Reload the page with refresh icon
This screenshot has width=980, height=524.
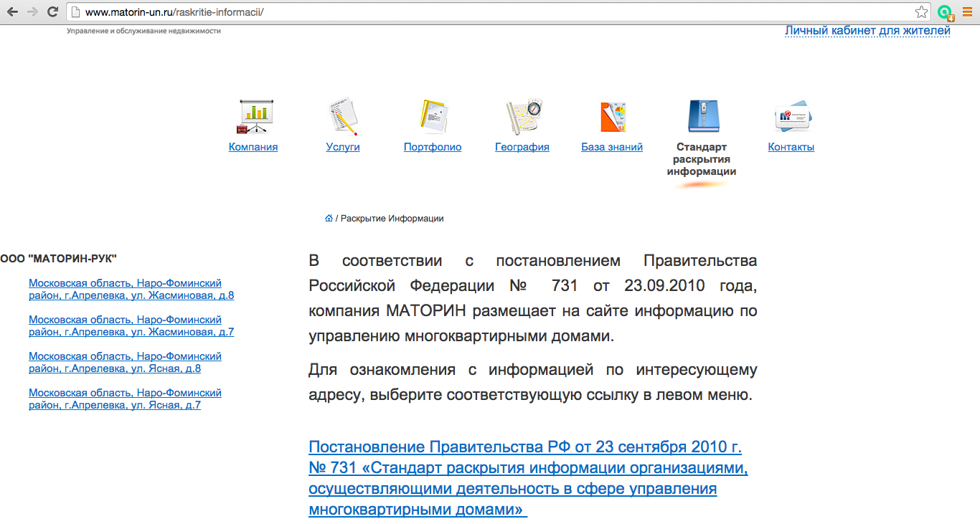click(52, 11)
